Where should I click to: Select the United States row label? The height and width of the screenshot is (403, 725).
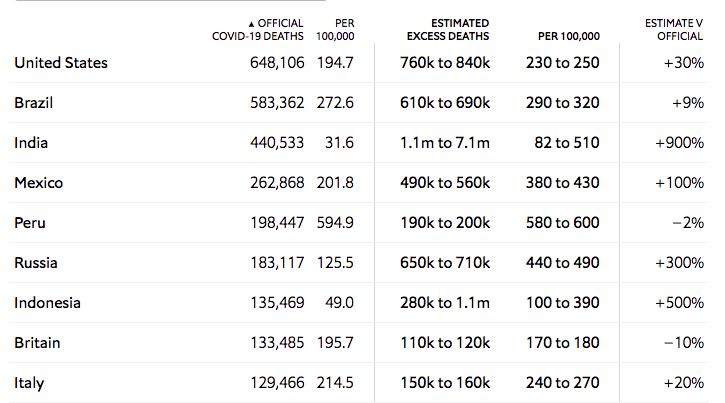pyautogui.click(x=61, y=63)
